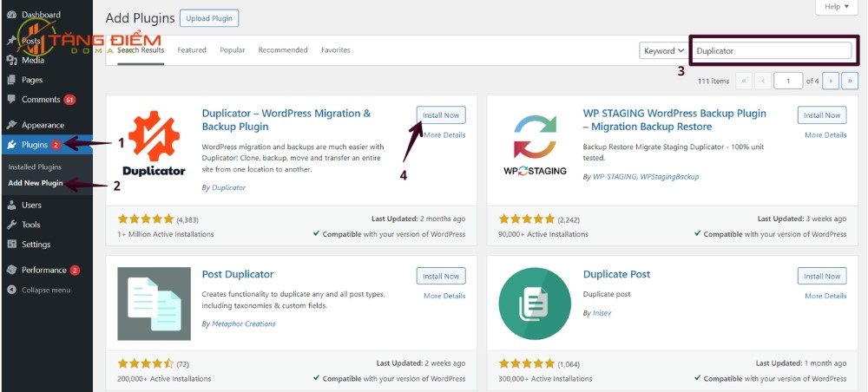The height and width of the screenshot is (392, 868).
Task: Open the author link WP-STAGING, WPStagingBackup
Action: [646, 177]
